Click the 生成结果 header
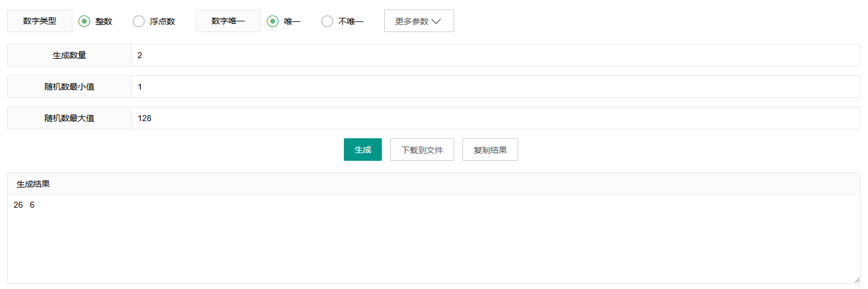This screenshot has height=289, width=868. point(433,184)
